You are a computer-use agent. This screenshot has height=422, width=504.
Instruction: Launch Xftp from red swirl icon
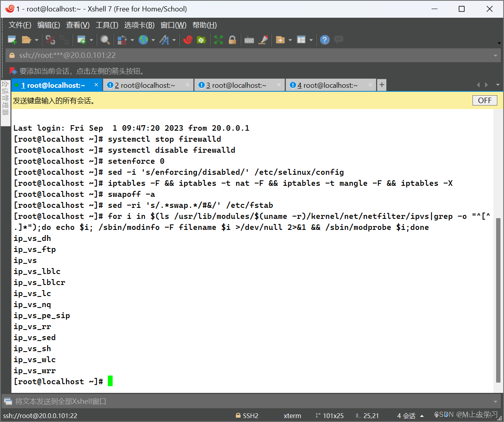(x=188, y=40)
